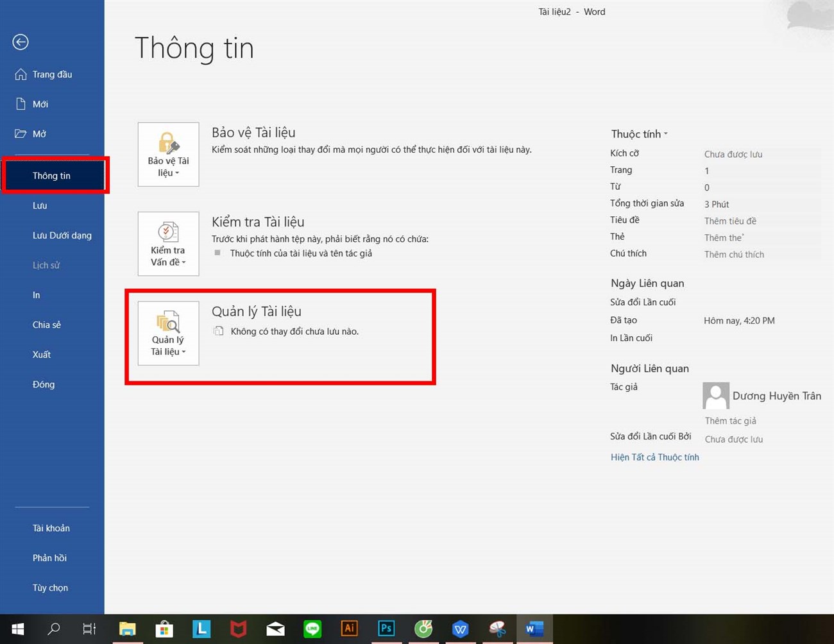Viewport: 834px width, 644px height.
Task: Open Adobe Illustrator from the taskbar
Action: pyautogui.click(x=349, y=629)
